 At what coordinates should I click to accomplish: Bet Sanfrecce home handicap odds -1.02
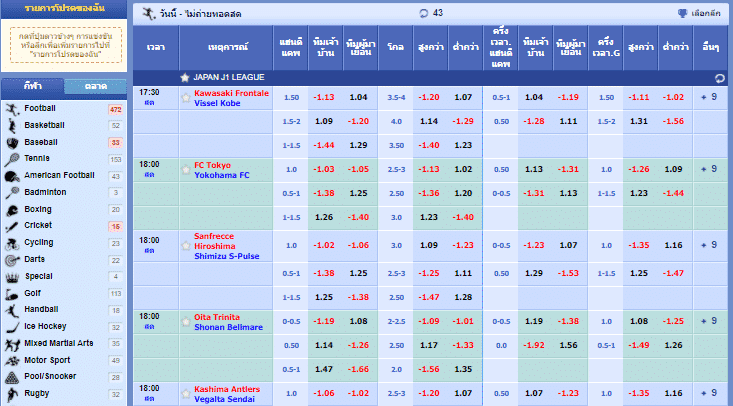click(x=324, y=245)
